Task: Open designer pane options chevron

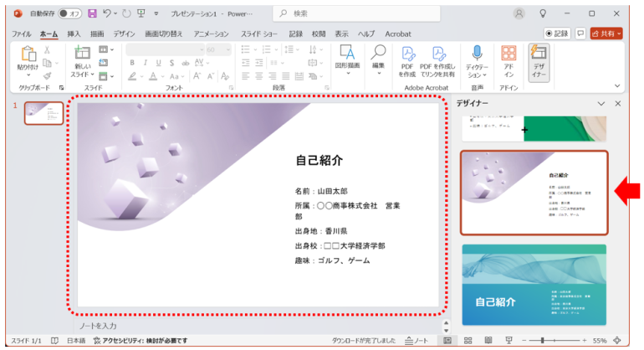Action: click(x=601, y=104)
